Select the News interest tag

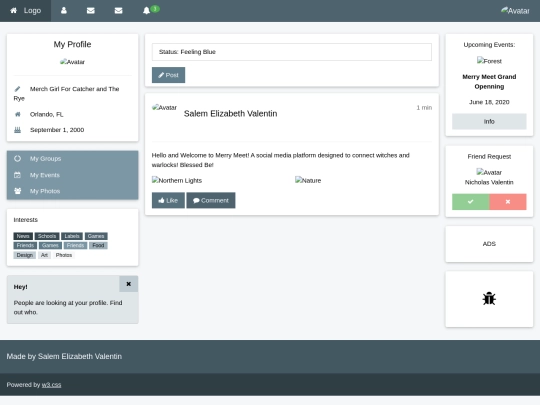point(23,236)
